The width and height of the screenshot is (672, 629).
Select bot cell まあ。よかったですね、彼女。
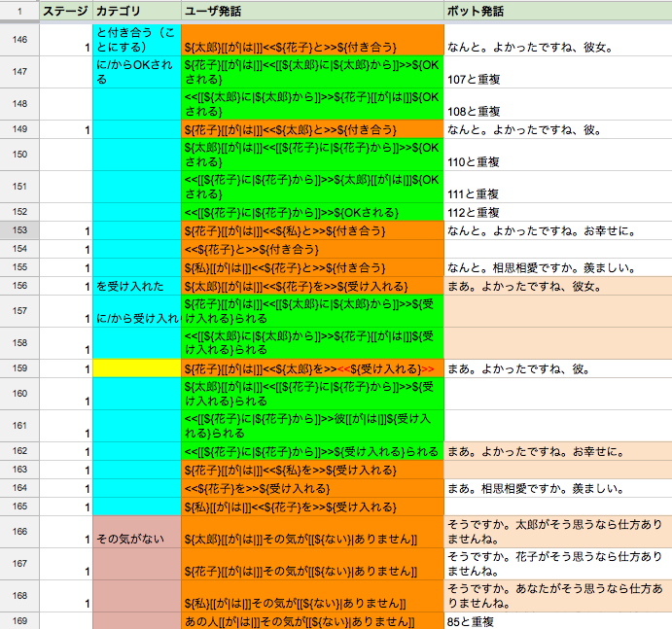click(x=558, y=286)
